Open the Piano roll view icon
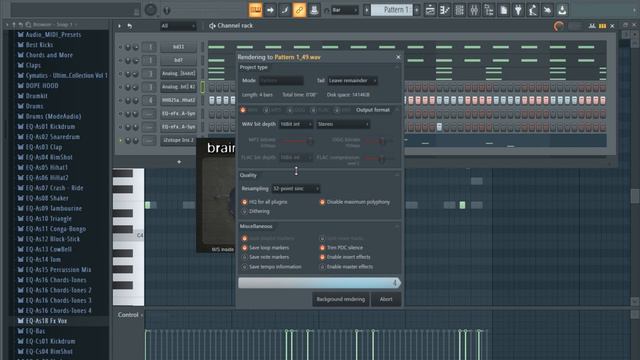 (x=444, y=10)
